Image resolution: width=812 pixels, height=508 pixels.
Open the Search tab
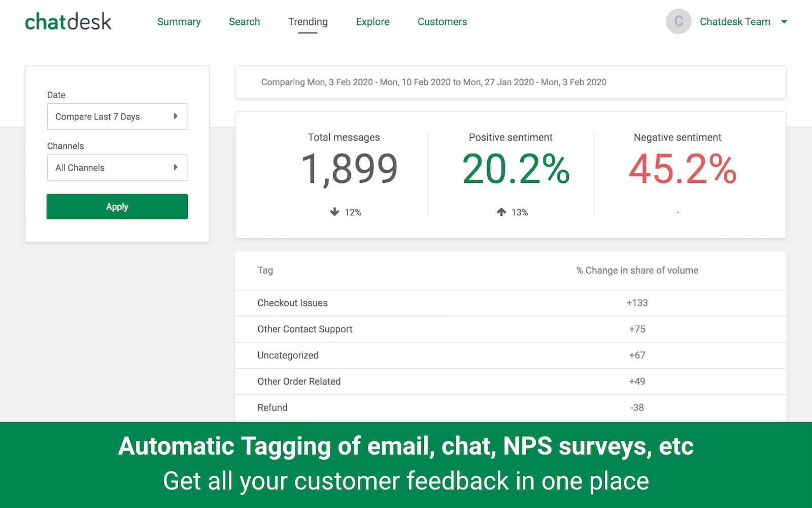244,22
